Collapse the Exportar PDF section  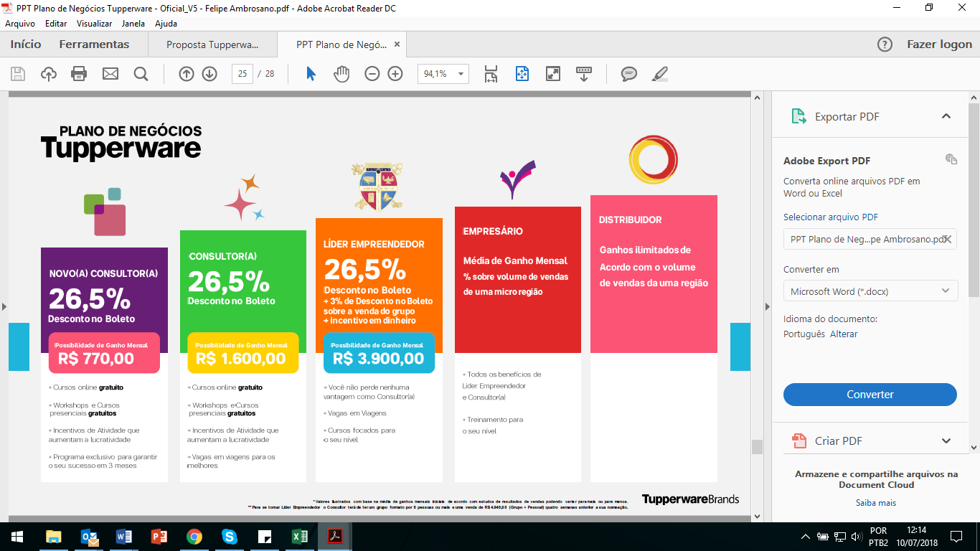(x=946, y=116)
